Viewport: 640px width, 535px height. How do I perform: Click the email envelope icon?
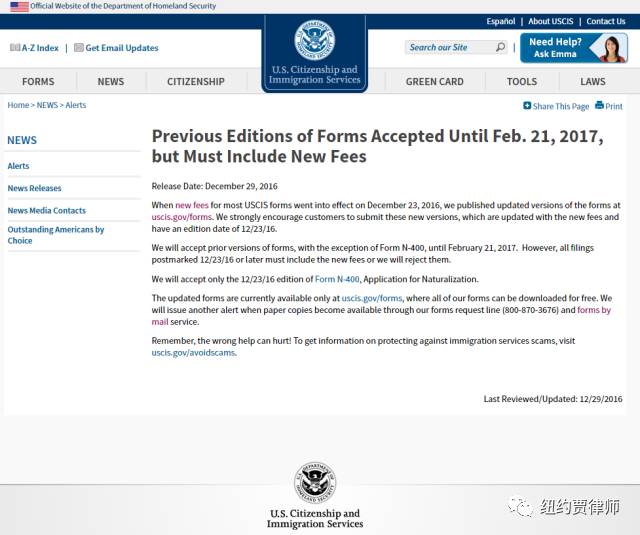pos(79,48)
